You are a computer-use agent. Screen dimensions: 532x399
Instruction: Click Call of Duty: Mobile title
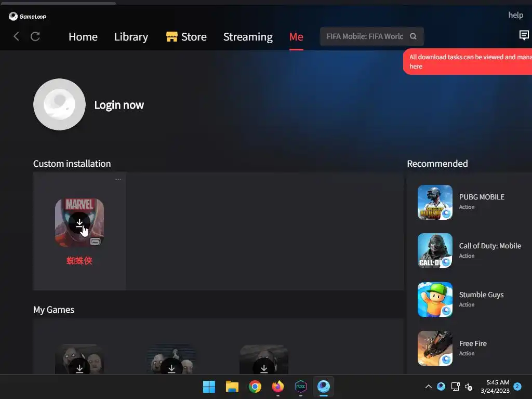tap(490, 246)
